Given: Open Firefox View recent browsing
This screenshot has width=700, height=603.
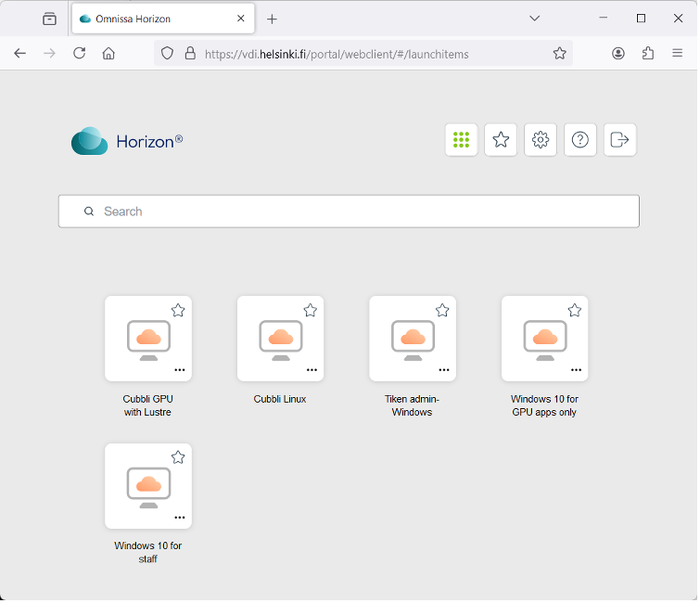Looking at the screenshot, I should 49,19.
